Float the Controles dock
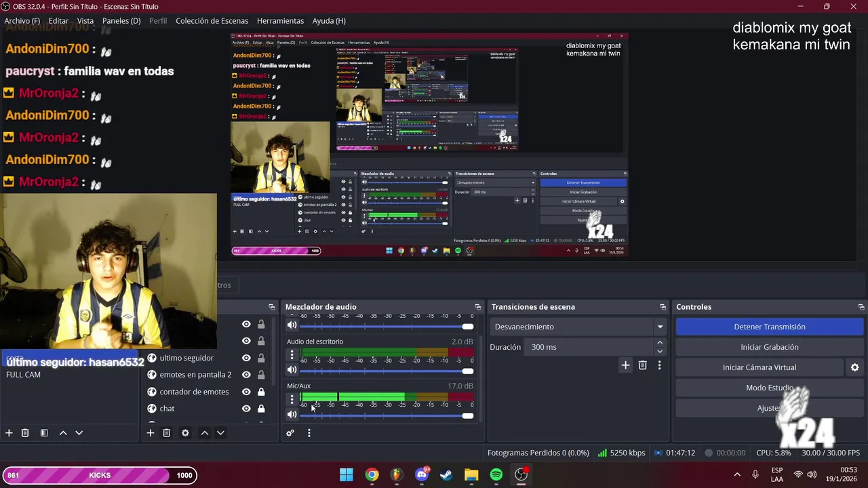The height and width of the screenshot is (488, 868). (x=861, y=307)
